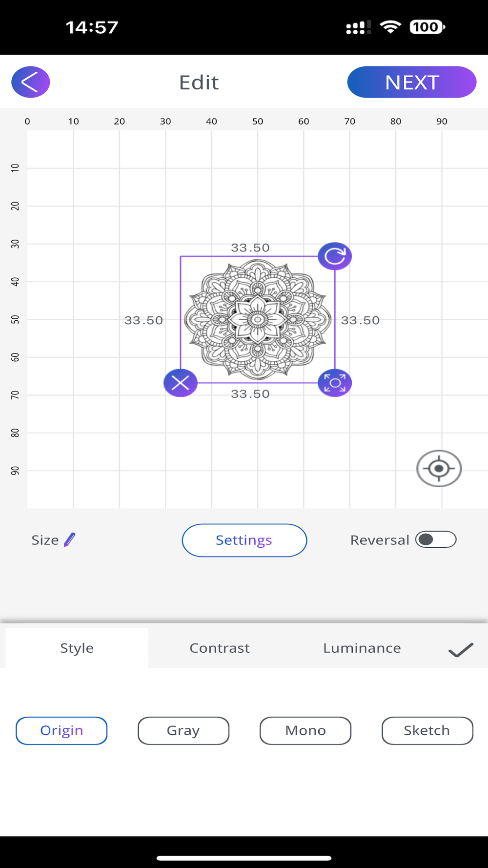Open the Settings button

pos(244,540)
